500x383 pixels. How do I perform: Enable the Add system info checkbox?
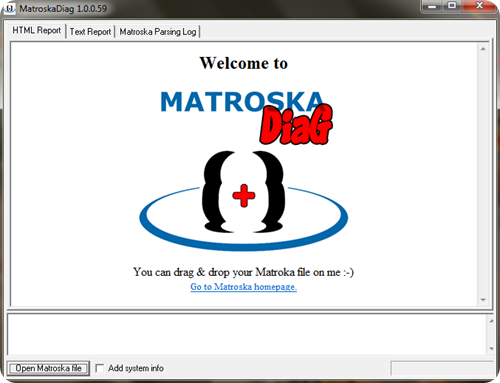click(99, 368)
